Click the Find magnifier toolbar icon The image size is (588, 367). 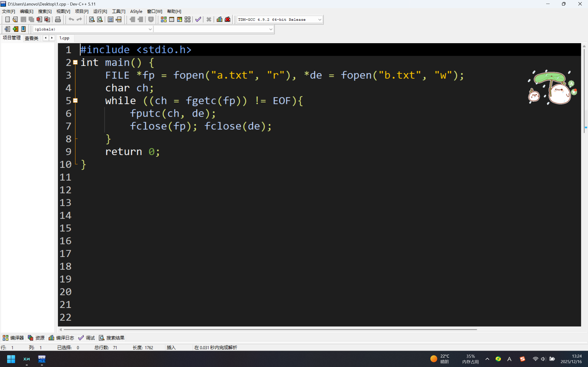click(92, 20)
